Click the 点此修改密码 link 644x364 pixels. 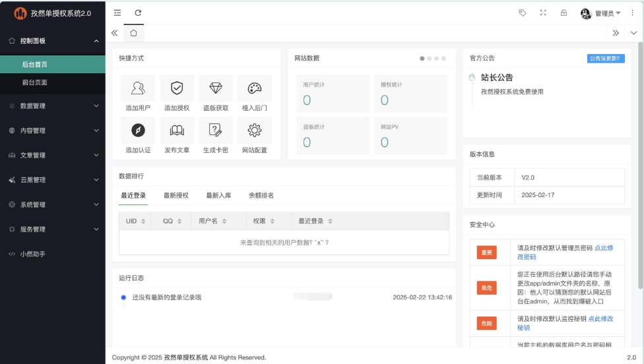click(x=565, y=253)
